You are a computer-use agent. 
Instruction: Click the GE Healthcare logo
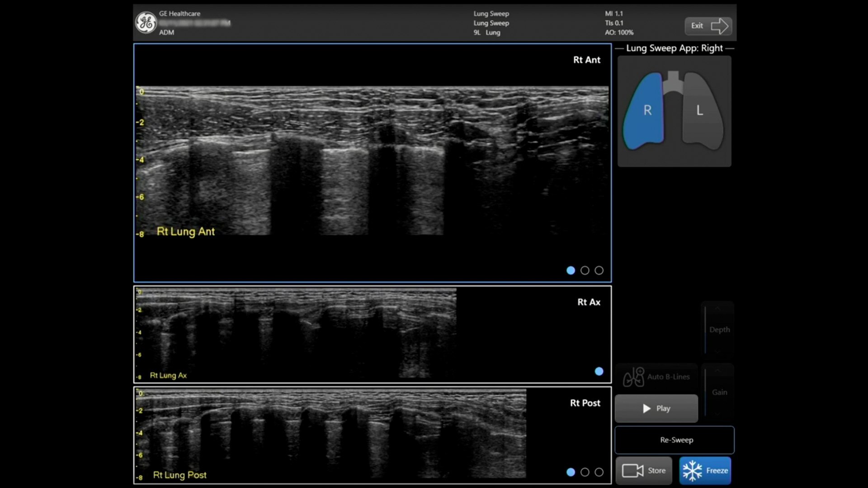146,23
